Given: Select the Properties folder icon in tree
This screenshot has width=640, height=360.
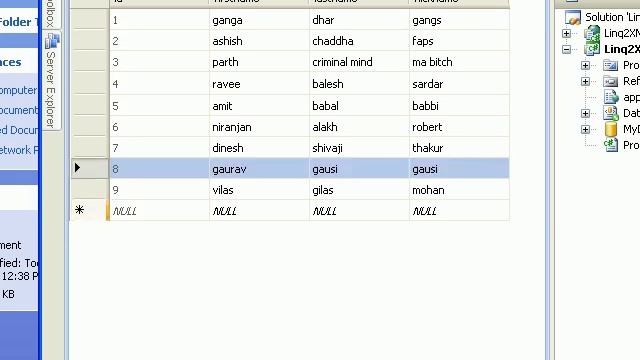Looking at the screenshot, I should 611,65.
